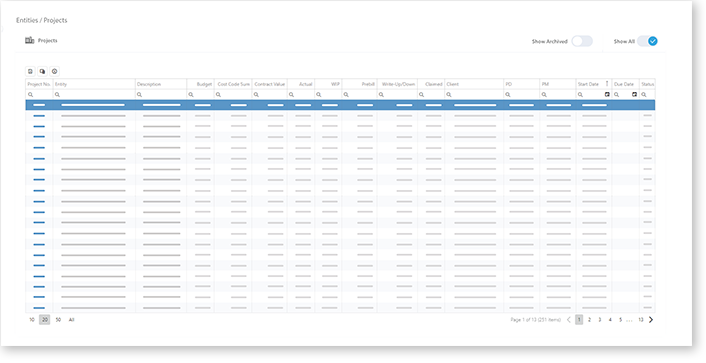
Task: Click the export/save grid toolbar icon
Action: click(x=30, y=71)
